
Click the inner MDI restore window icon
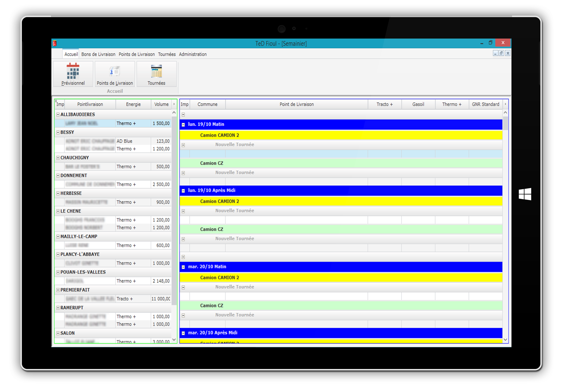pyautogui.click(x=501, y=53)
